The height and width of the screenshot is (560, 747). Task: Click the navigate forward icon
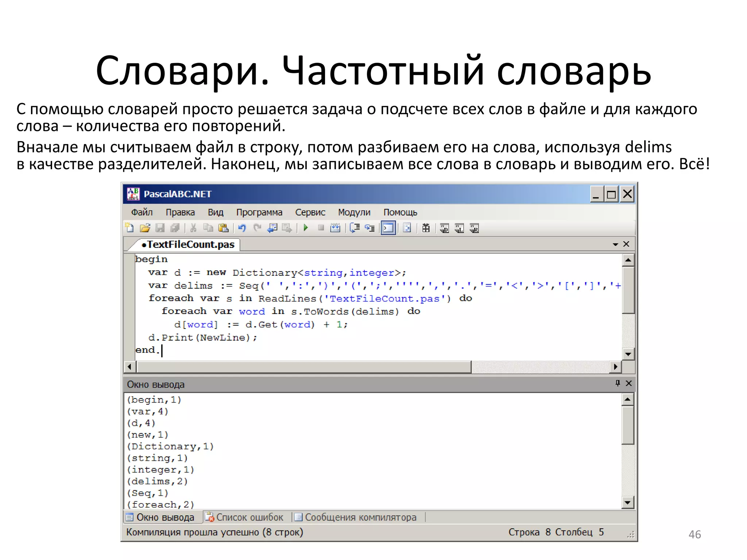coord(287,228)
